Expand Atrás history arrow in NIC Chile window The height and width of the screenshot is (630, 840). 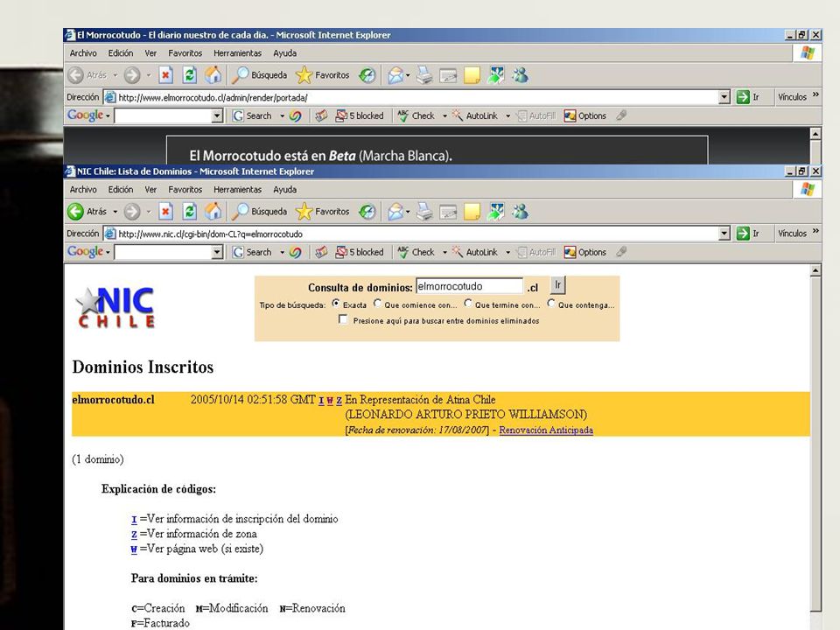115,212
